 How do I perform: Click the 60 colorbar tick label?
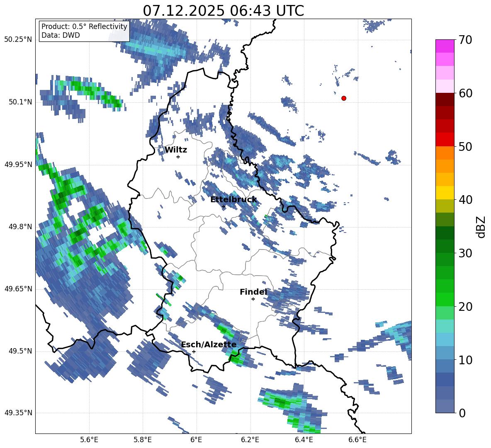pyautogui.click(x=465, y=93)
